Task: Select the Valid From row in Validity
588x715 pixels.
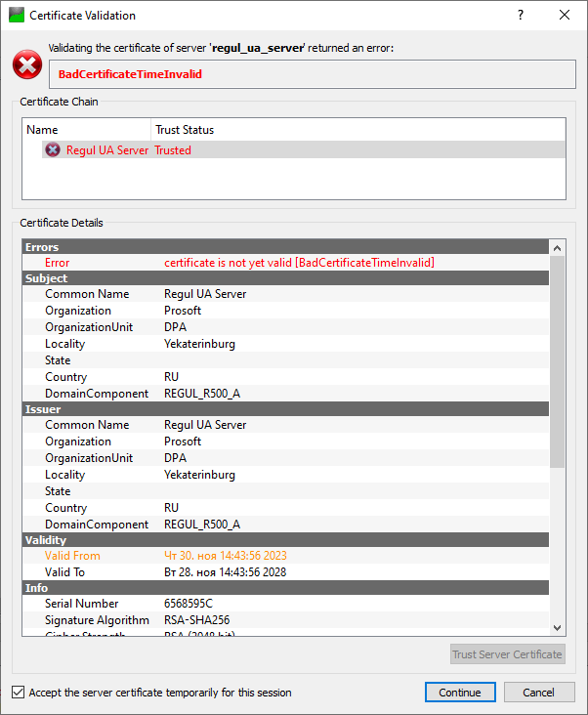Action: pyautogui.click(x=285, y=556)
